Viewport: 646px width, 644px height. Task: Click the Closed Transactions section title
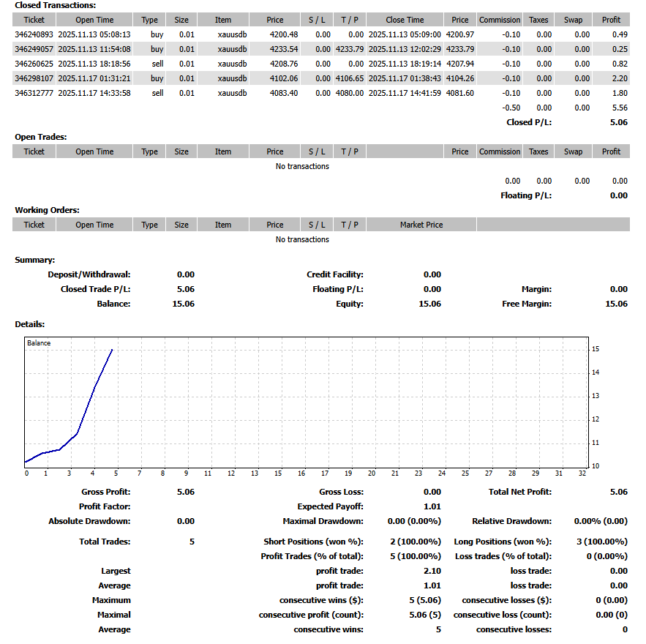pyautogui.click(x=55, y=5)
